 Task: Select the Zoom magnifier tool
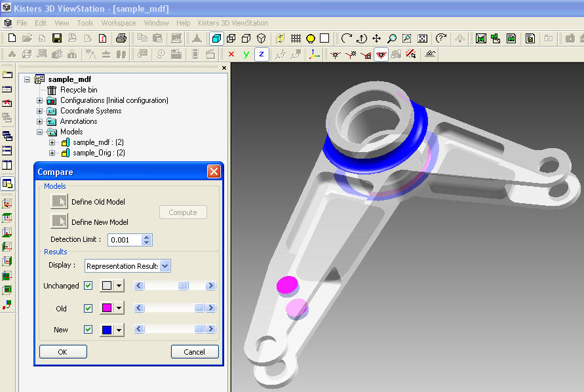(x=392, y=38)
